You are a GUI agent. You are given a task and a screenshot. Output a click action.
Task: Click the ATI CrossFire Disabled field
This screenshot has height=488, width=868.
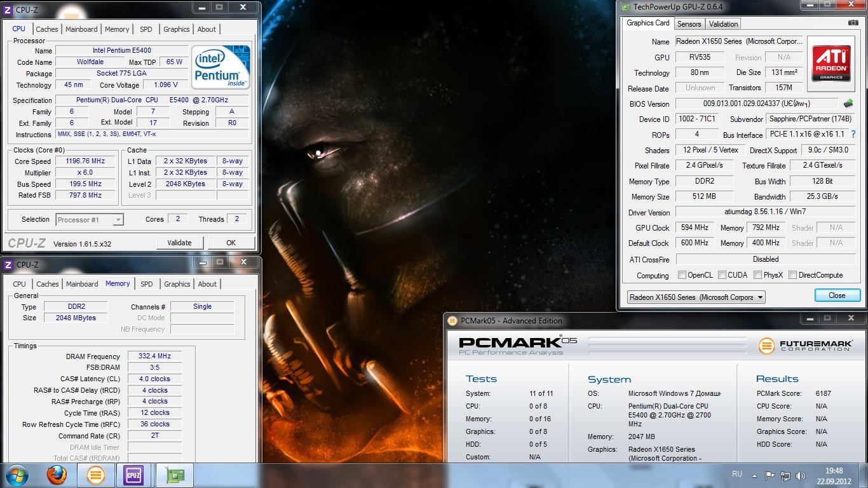tap(766, 259)
